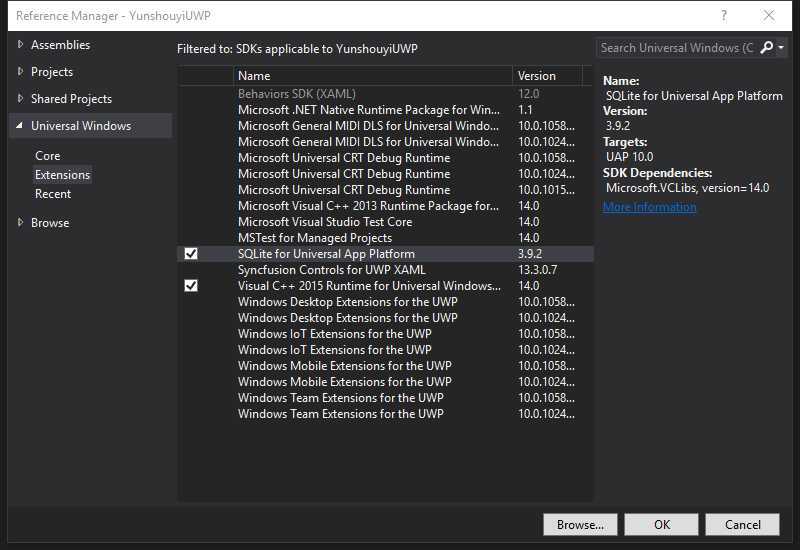Viewport: 800px width, 550px height.
Task: Open the search options dropdown arrow
Action: point(781,47)
